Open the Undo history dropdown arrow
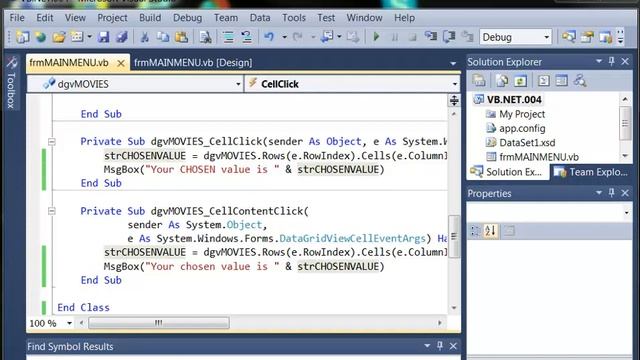 click(x=284, y=37)
